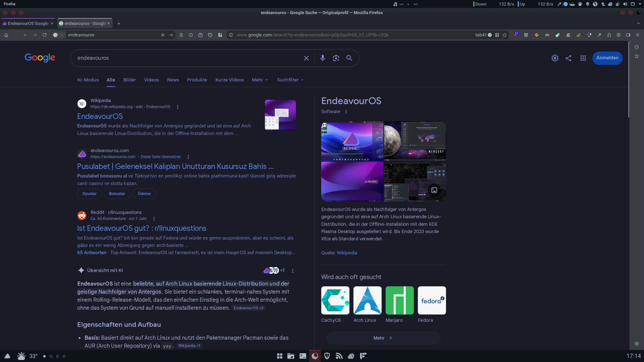The height and width of the screenshot is (362, 644).
Task: Open the Manjaro related search card
Action: point(399,305)
